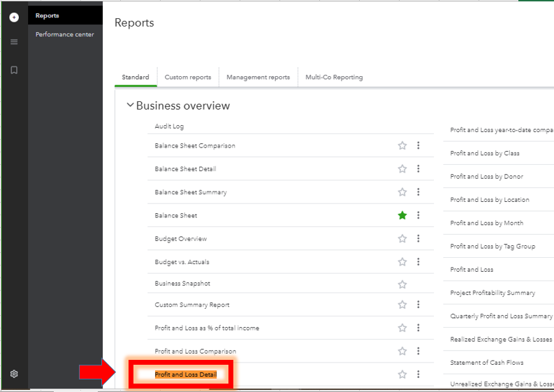Star the Business Snapshot report
Image resolution: width=554 pixels, height=392 pixels.
click(402, 284)
